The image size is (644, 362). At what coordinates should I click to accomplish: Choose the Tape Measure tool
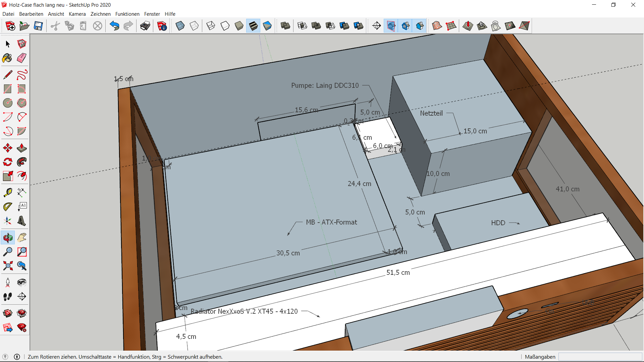coord(7,192)
